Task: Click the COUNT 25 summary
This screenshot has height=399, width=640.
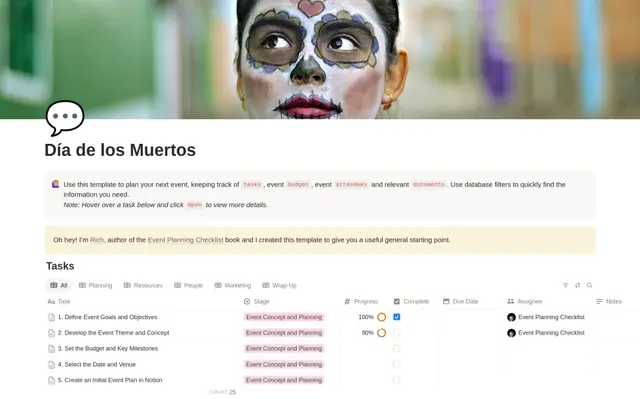Action: (223, 392)
